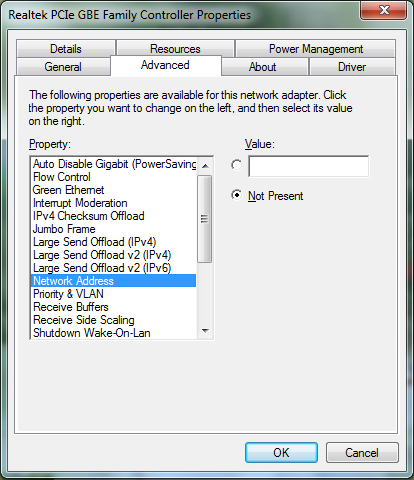This screenshot has width=414, height=480.
Task: Switch to the Details tab
Action: 66,49
